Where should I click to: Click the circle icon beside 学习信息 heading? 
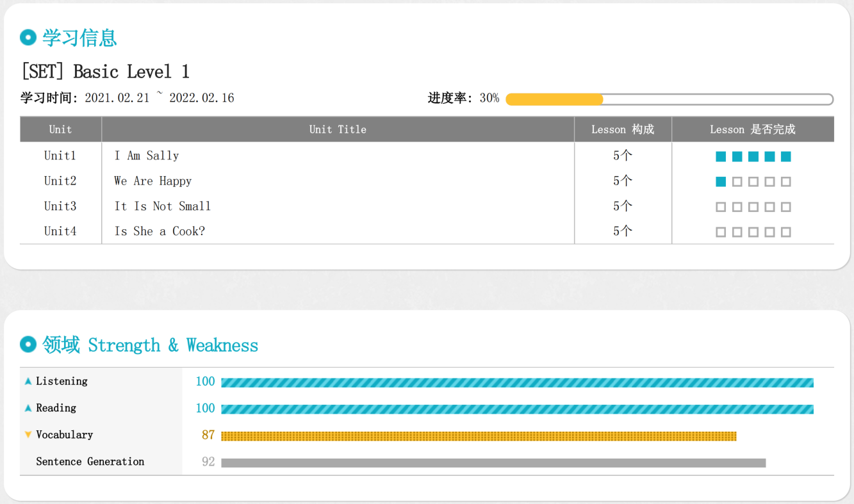pos(28,38)
